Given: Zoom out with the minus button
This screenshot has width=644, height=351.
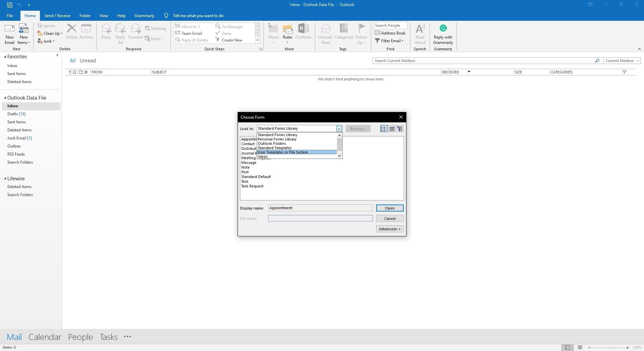Looking at the screenshot, I should (589, 348).
